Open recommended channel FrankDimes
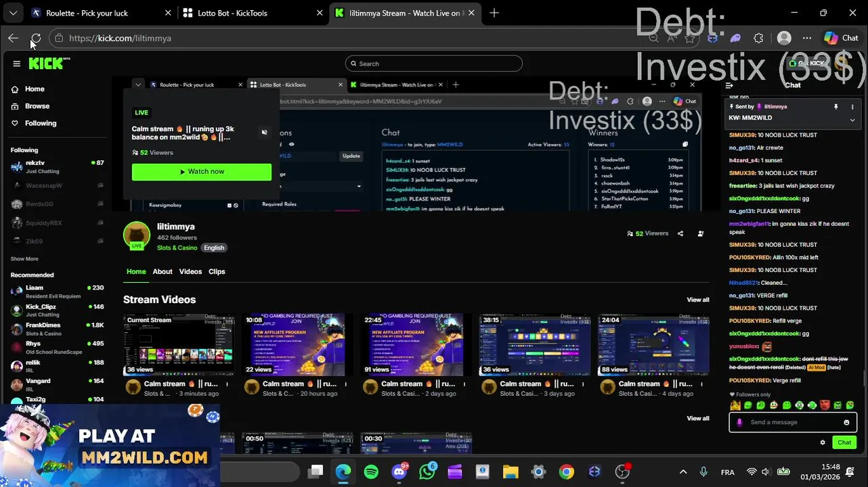Image resolution: width=868 pixels, height=487 pixels. 57,329
